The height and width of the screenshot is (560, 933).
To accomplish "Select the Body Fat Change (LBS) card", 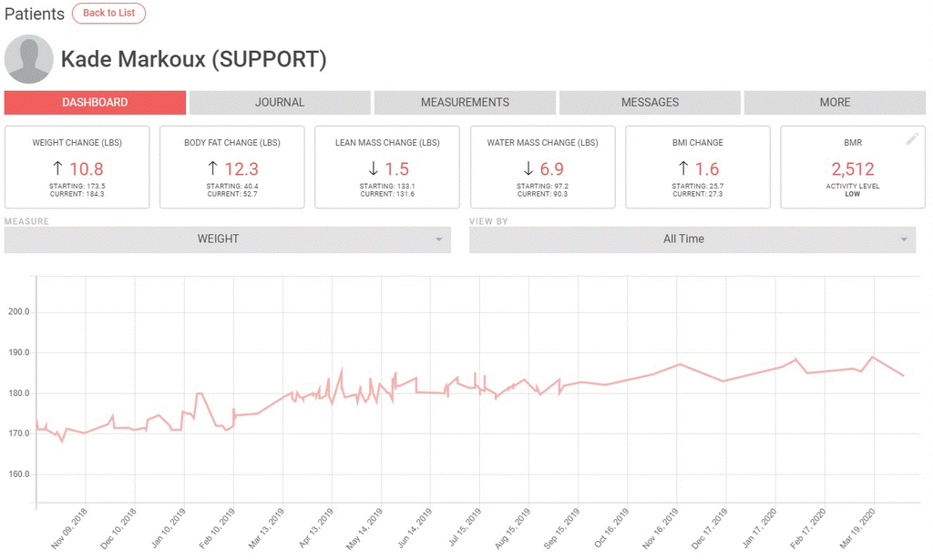I will tap(232, 167).
